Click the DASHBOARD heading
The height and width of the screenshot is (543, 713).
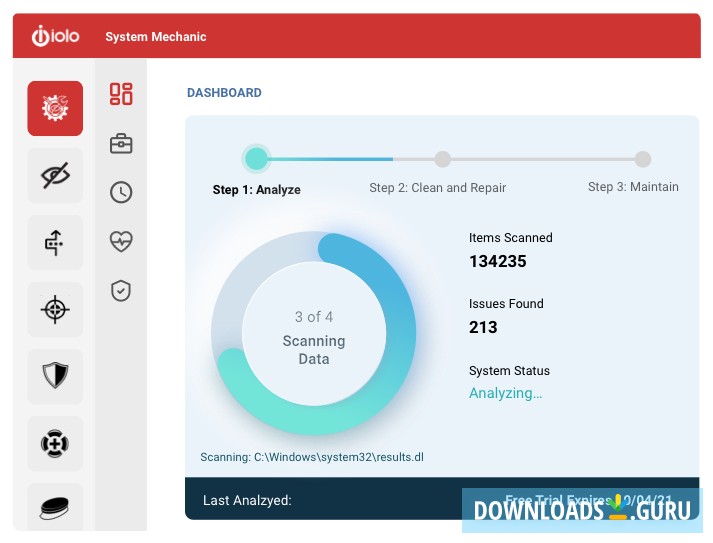tap(224, 93)
